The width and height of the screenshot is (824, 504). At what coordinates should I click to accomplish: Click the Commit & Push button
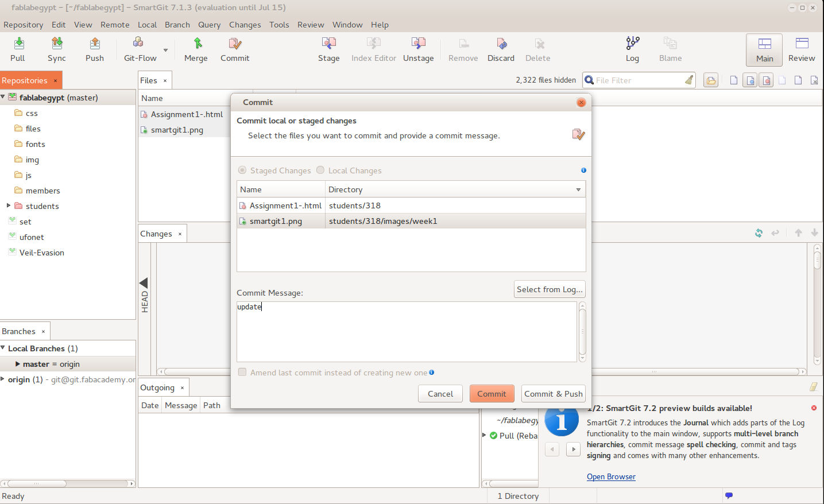pos(554,394)
